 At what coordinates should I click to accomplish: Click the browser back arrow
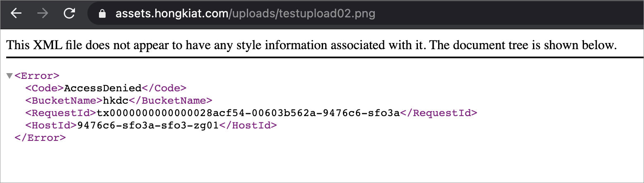pos(16,14)
